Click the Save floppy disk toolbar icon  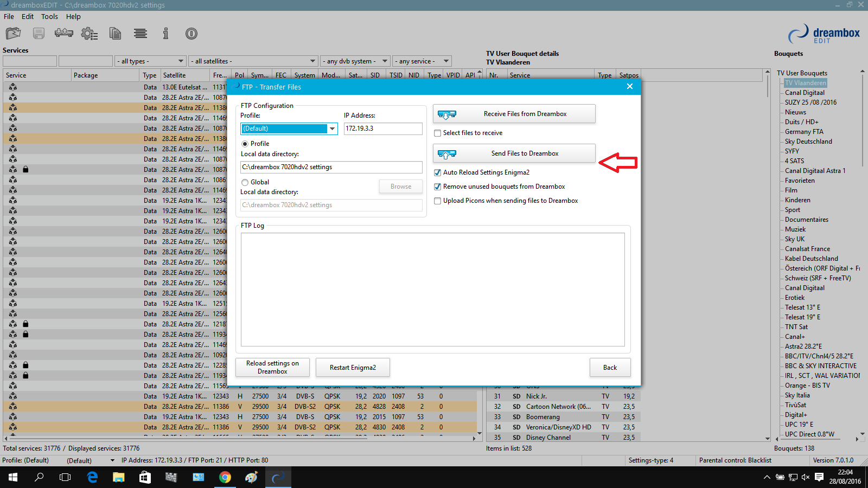[x=39, y=34]
